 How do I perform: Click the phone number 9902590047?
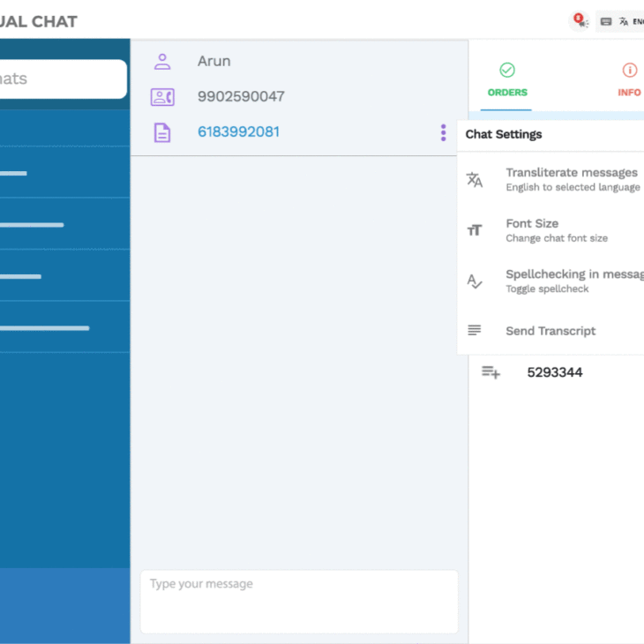241,96
